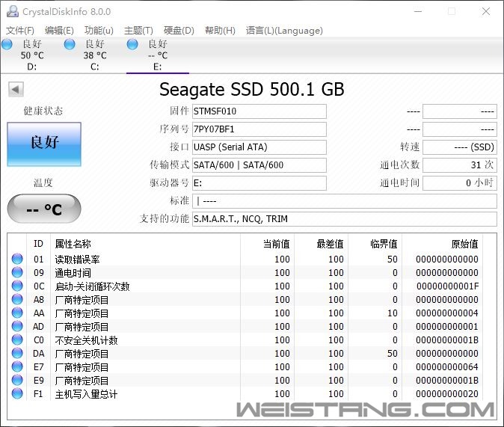The image size is (504, 427).
Task: Select drive E: status orb
Action: click(x=132, y=44)
